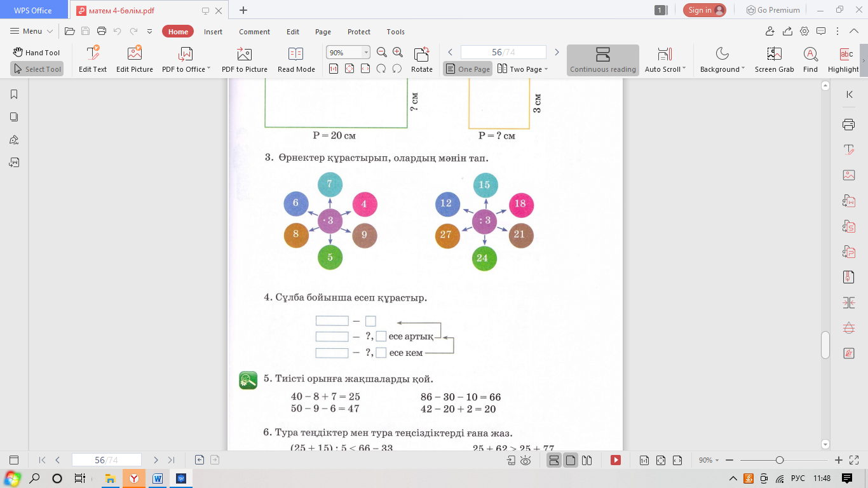Click the status bar page number field
This screenshot has width=868, height=488.
pos(107,460)
